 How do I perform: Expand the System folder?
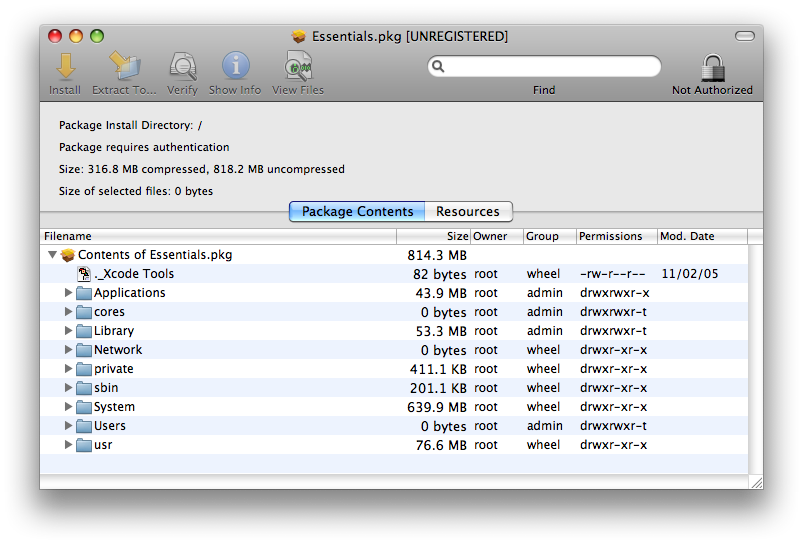pos(69,407)
